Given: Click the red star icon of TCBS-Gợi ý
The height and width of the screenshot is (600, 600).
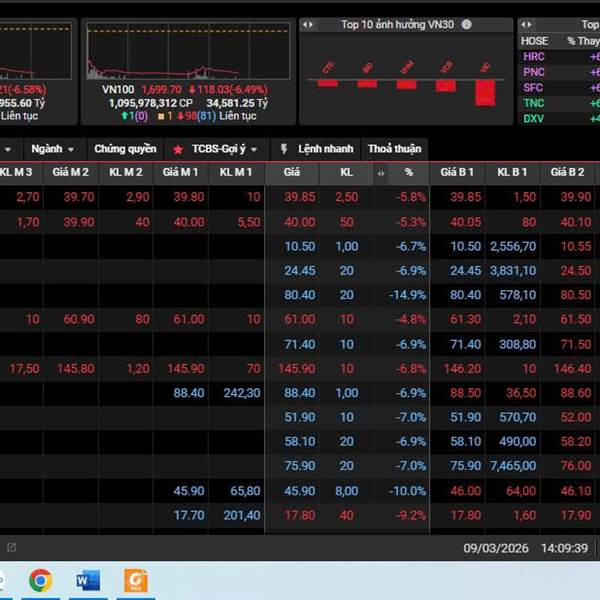Looking at the screenshot, I should 178,150.
